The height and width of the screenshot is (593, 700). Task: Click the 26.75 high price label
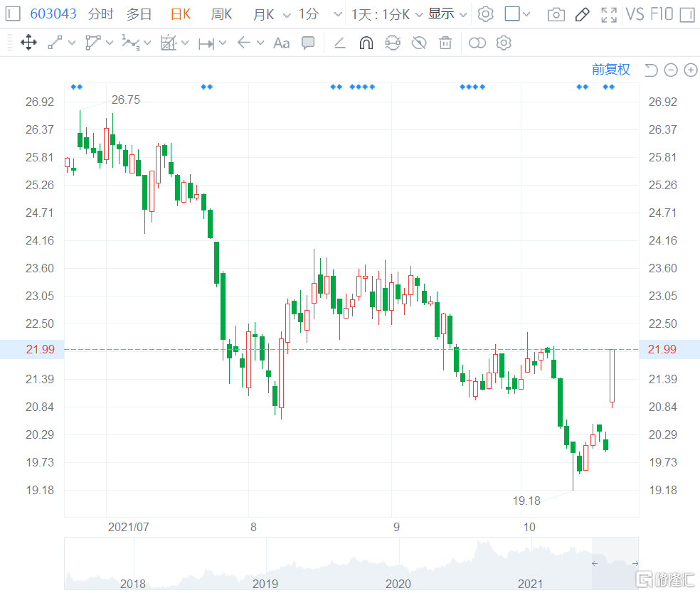125,100
